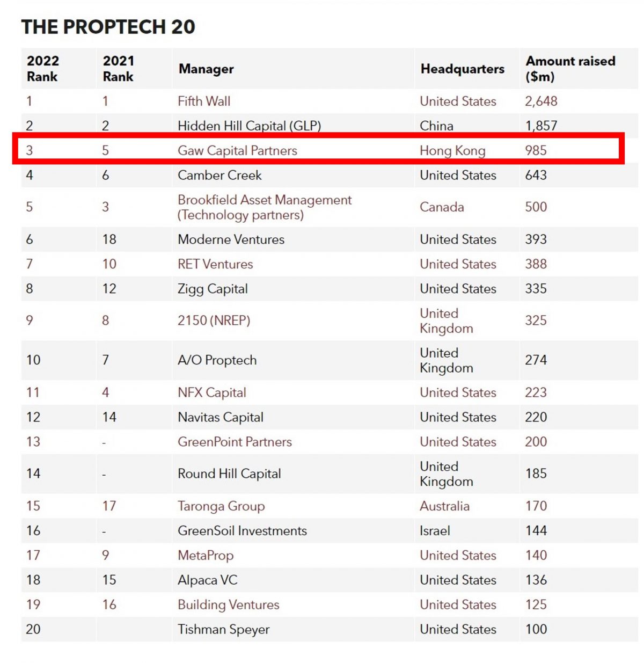Screen dimensions: 644x663
Task: Open Brookfield Asset Management link
Action: point(265,207)
